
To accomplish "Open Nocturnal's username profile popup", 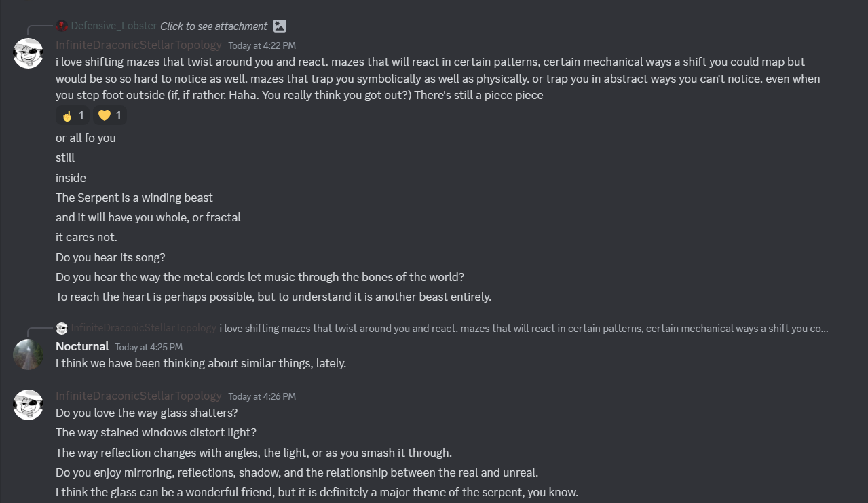I will click(82, 346).
